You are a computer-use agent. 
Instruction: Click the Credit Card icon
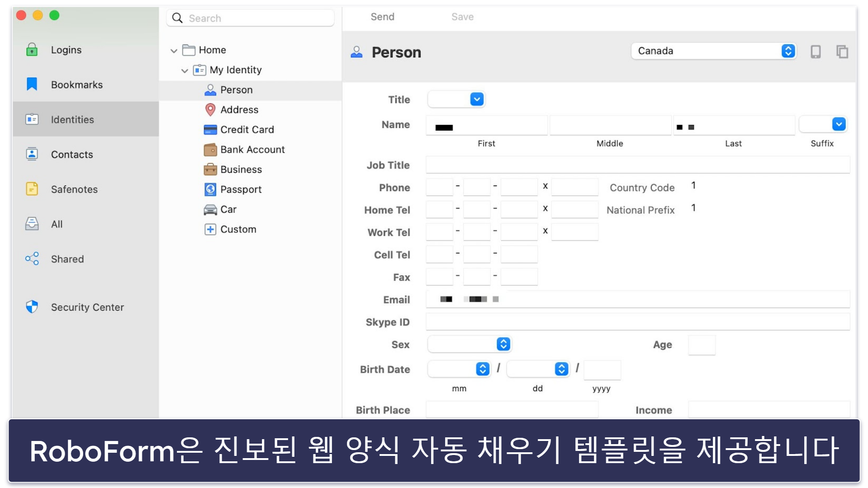click(x=210, y=130)
